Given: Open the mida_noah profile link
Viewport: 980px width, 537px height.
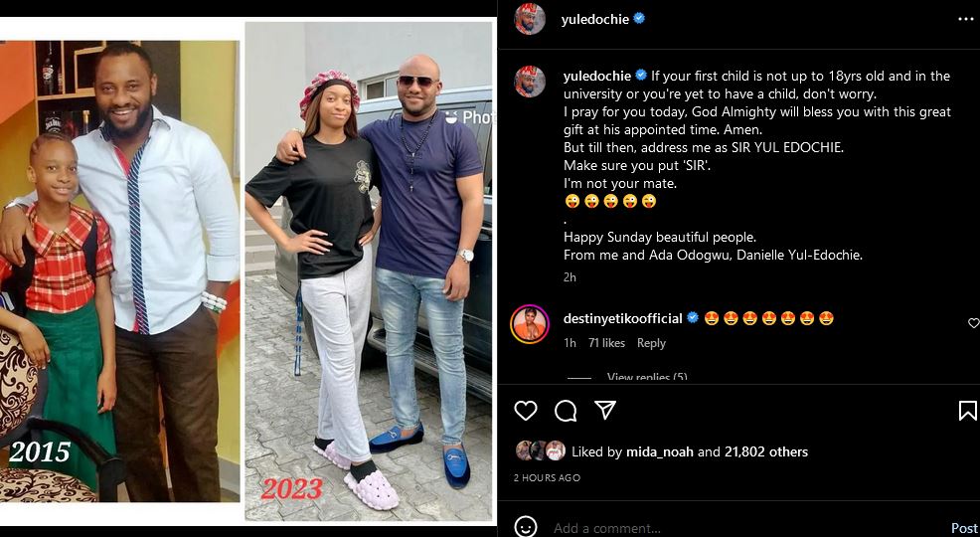Looking at the screenshot, I should (660, 452).
